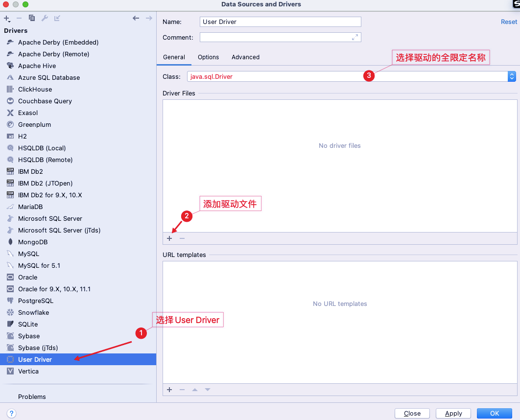Screen dimensions: 520x420
Task: Click the Comment input field
Action: 280,37
